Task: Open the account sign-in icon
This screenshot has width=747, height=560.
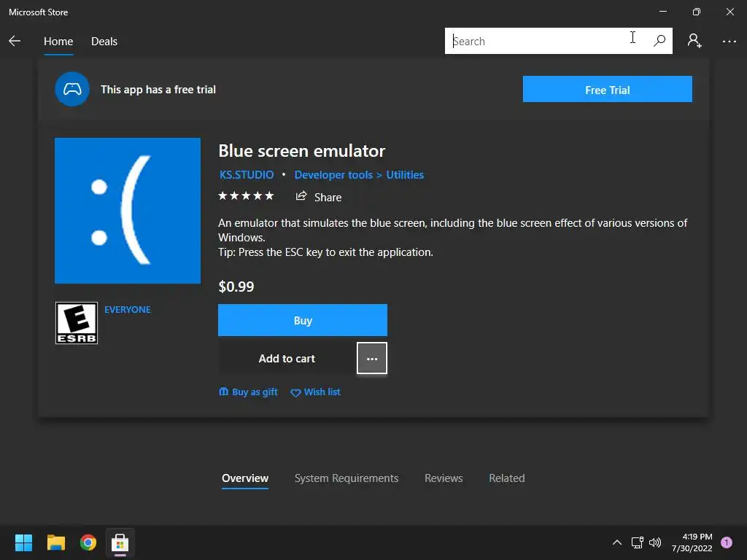Action: click(x=694, y=41)
